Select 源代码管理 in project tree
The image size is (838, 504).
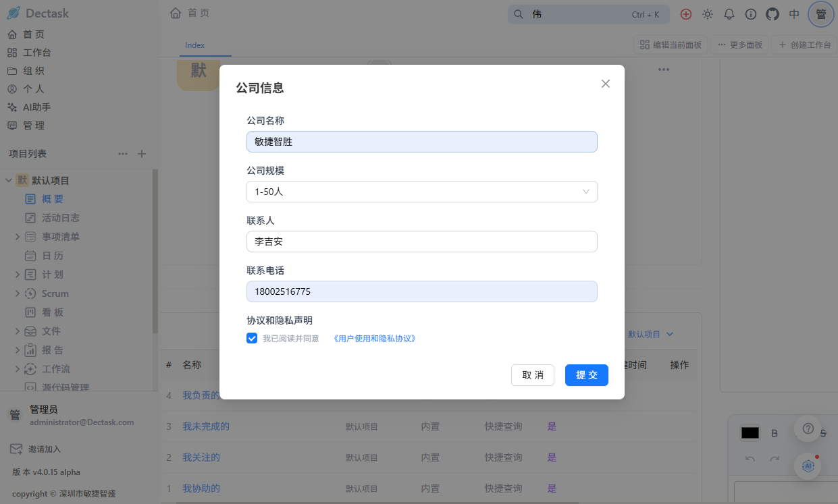pos(65,387)
